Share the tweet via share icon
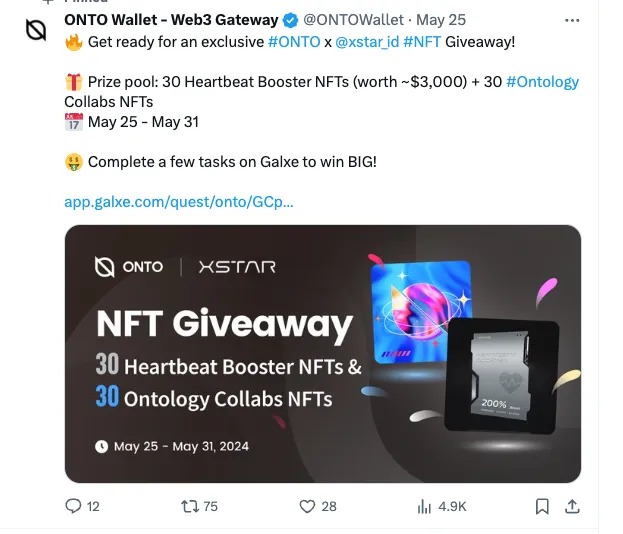 click(572, 506)
